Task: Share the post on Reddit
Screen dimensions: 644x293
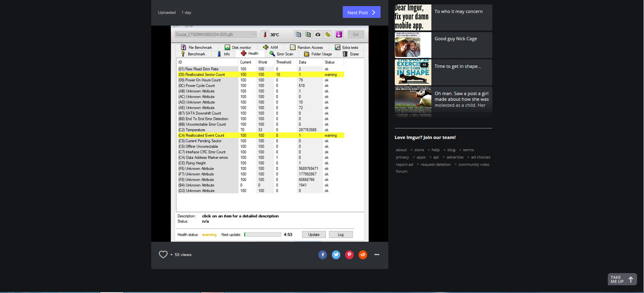Action: [363, 254]
